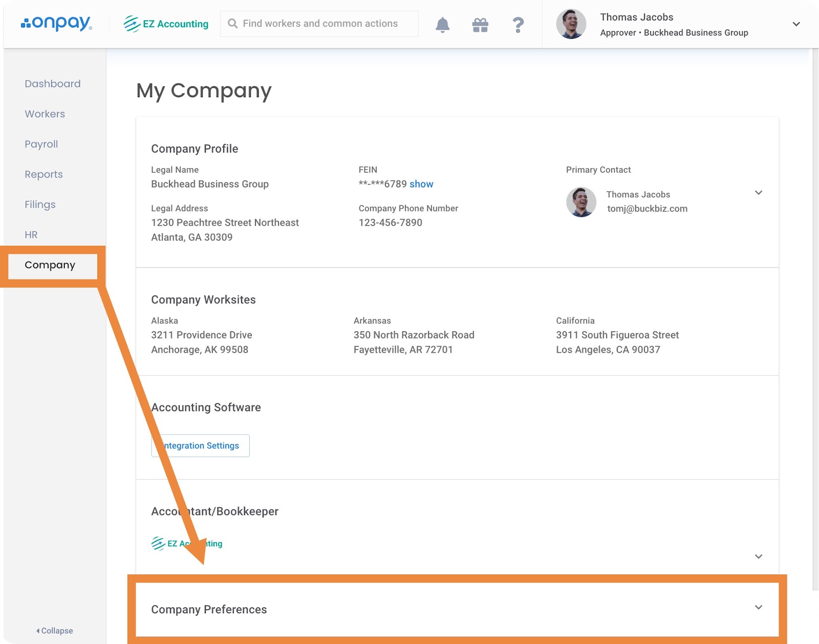Click the OnPay logo

[56, 24]
